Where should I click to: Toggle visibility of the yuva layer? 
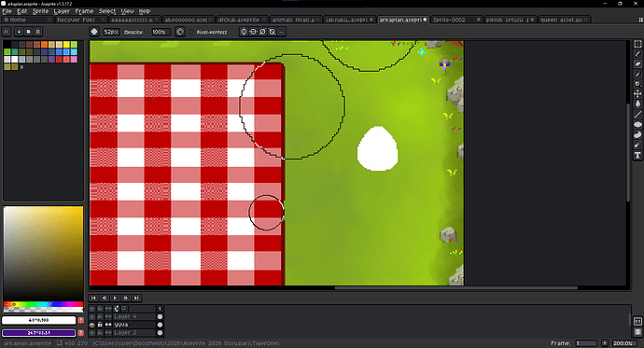[x=92, y=325]
